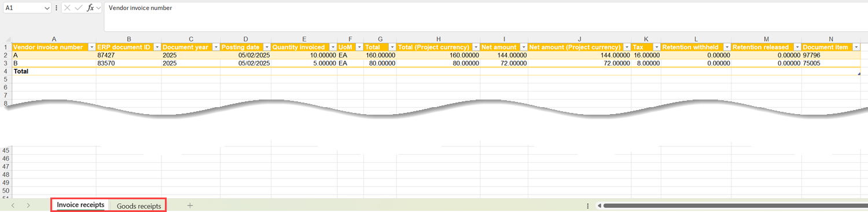Viewport: 868px width, 212px height.
Task: Select row 3 header
Action: click(6, 63)
